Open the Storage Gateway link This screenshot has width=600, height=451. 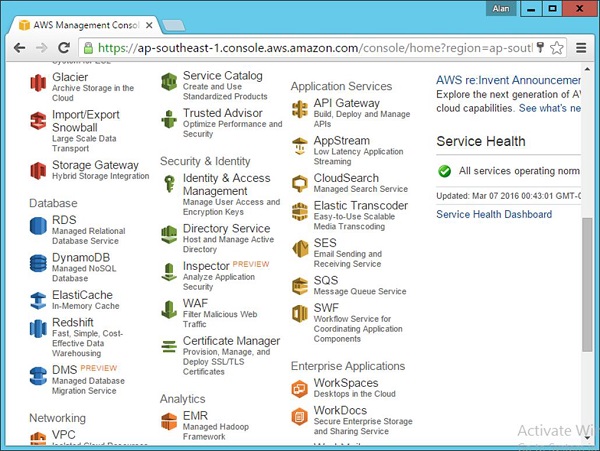[95, 165]
